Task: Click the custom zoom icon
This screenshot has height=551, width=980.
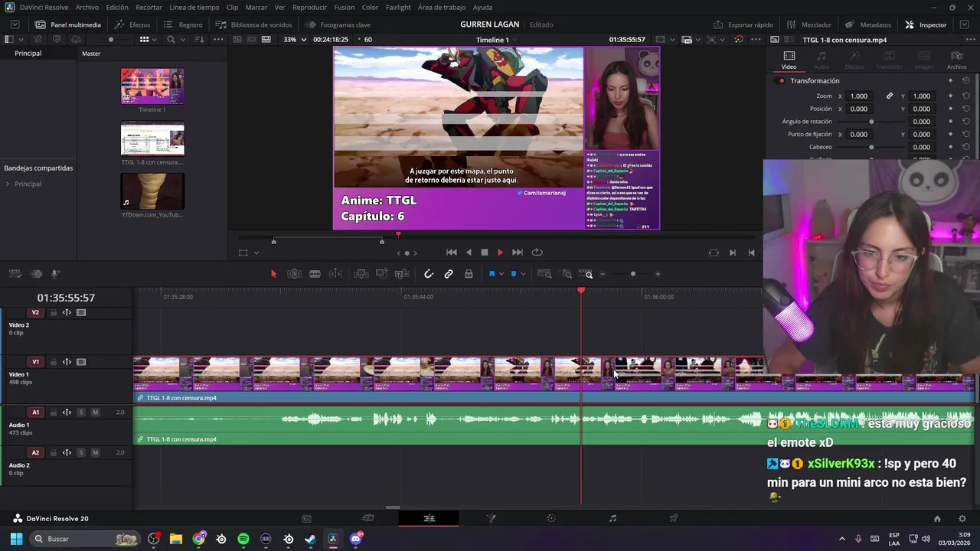Action: click(586, 274)
